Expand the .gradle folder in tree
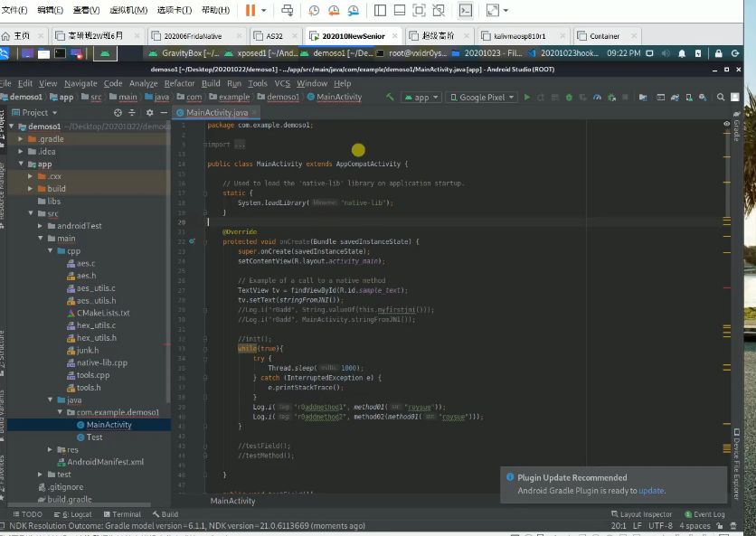Viewport: 756px width, 536px height. click(x=21, y=139)
